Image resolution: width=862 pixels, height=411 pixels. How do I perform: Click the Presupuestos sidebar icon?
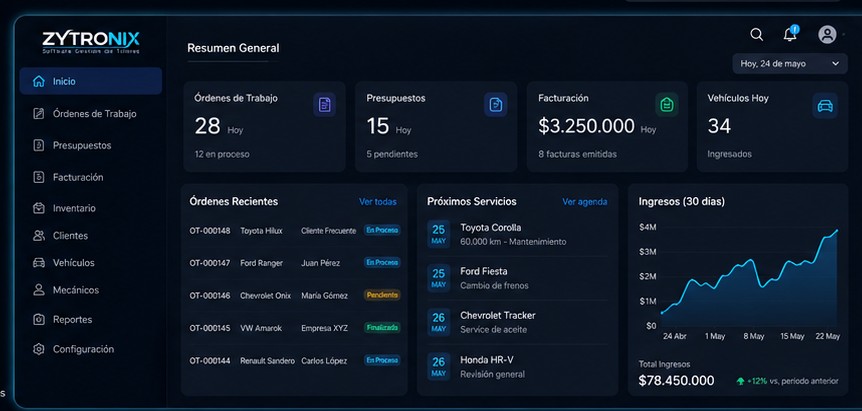pos(38,146)
